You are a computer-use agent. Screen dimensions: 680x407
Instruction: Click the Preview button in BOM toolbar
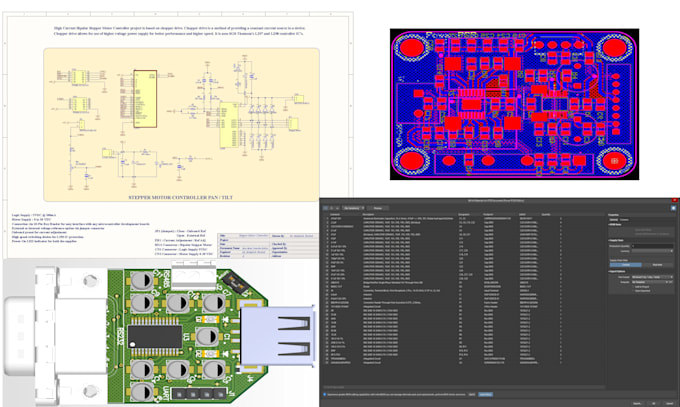pyautogui.click(x=378, y=208)
